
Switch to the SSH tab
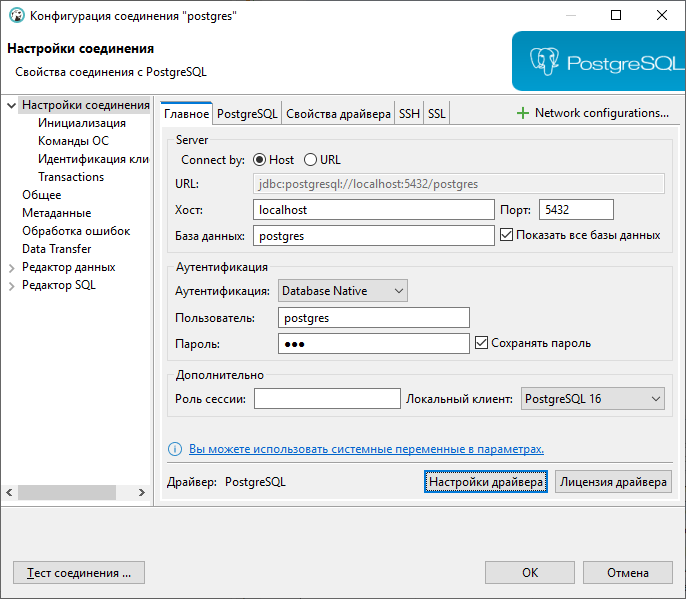tap(409, 114)
